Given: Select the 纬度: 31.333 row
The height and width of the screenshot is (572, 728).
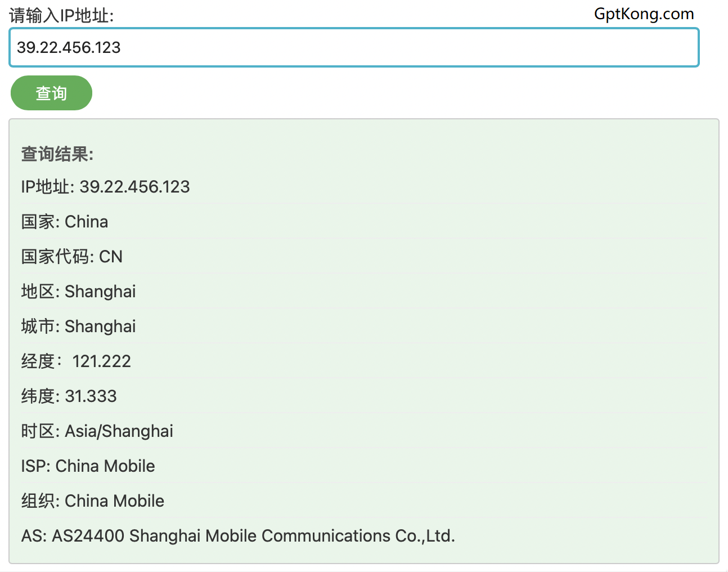Looking at the screenshot, I should [363, 396].
